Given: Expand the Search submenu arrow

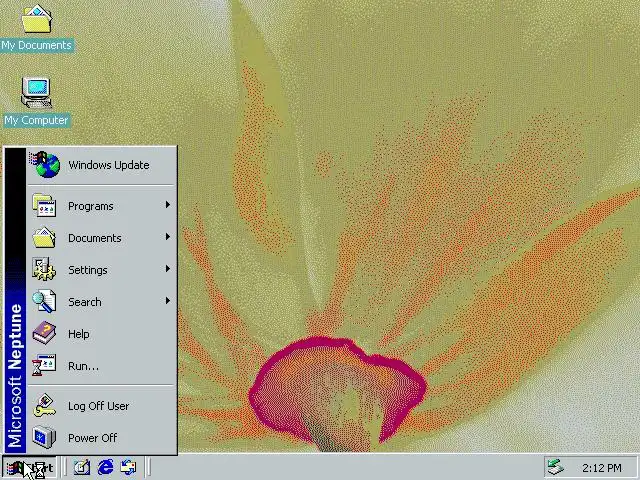Looking at the screenshot, I should coord(167,301).
